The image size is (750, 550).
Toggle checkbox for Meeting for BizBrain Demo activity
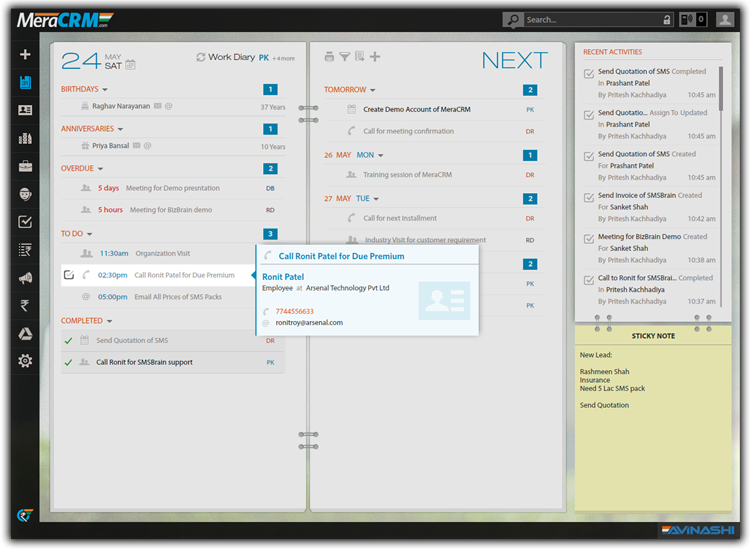(589, 240)
